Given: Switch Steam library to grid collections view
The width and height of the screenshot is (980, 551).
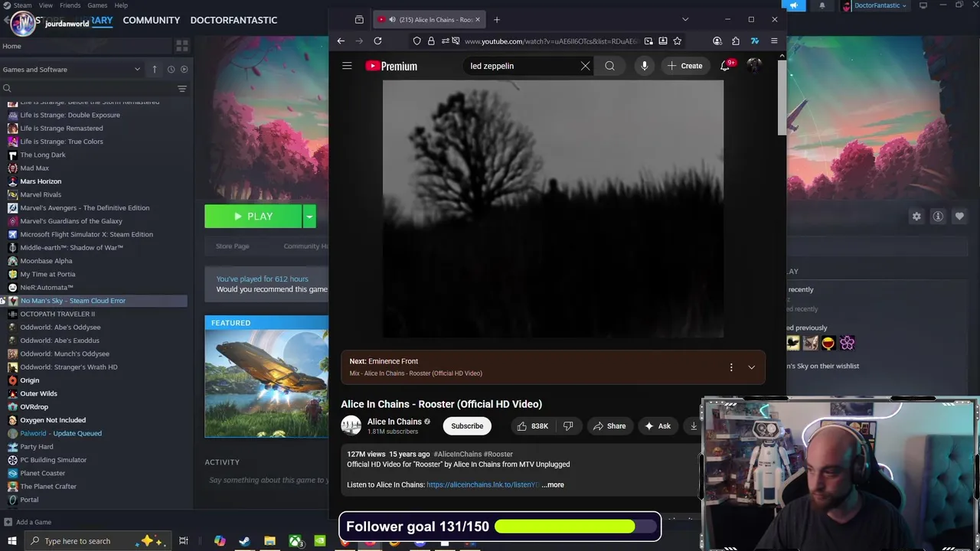Looking at the screenshot, I should [x=182, y=46].
